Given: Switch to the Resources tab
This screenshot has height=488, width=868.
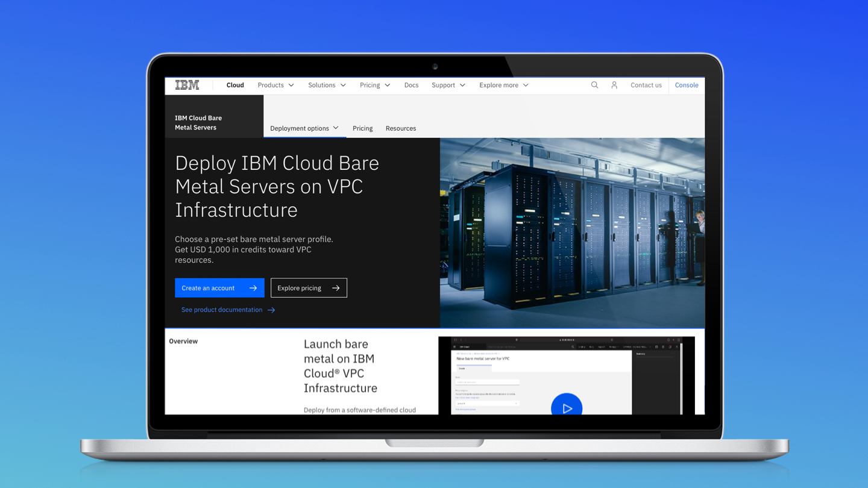Looking at the screenshot, I should coord(401,128).
